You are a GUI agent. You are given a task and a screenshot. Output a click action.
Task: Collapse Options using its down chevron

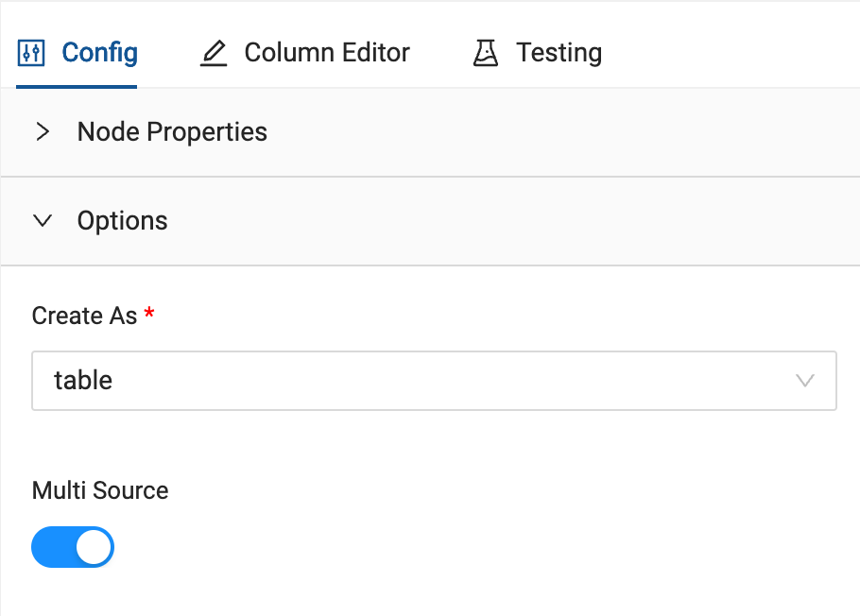(42, 221)
